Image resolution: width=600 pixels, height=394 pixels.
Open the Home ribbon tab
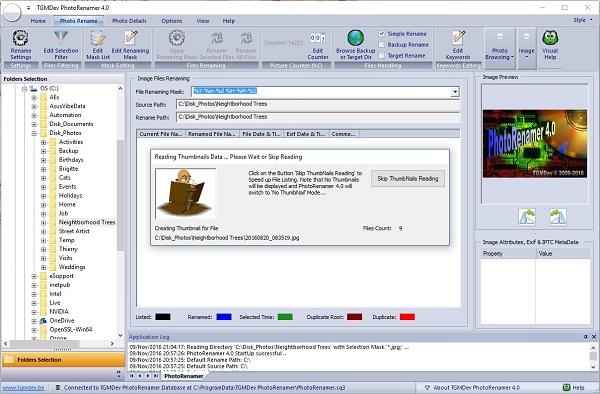(38, 21)
